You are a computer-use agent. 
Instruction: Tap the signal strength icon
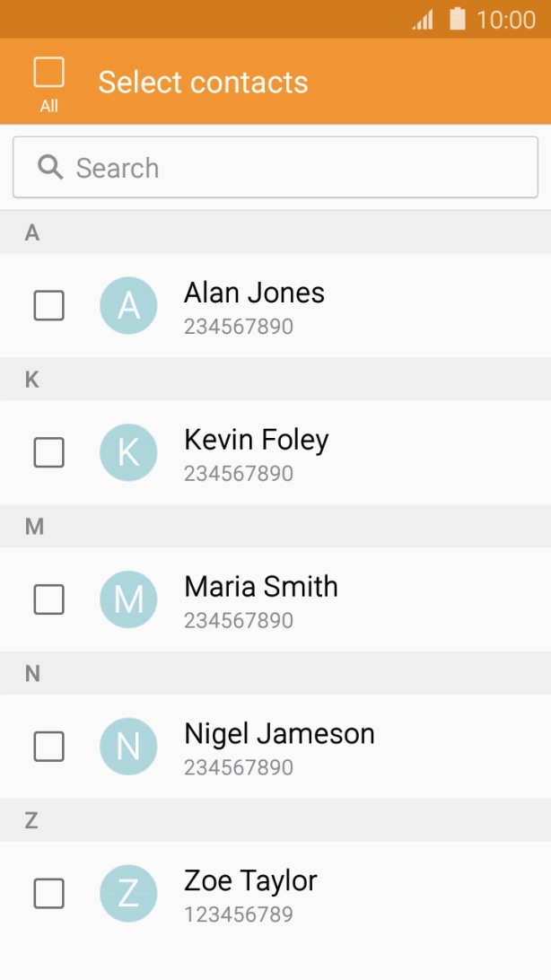click(x=423, y=20)
